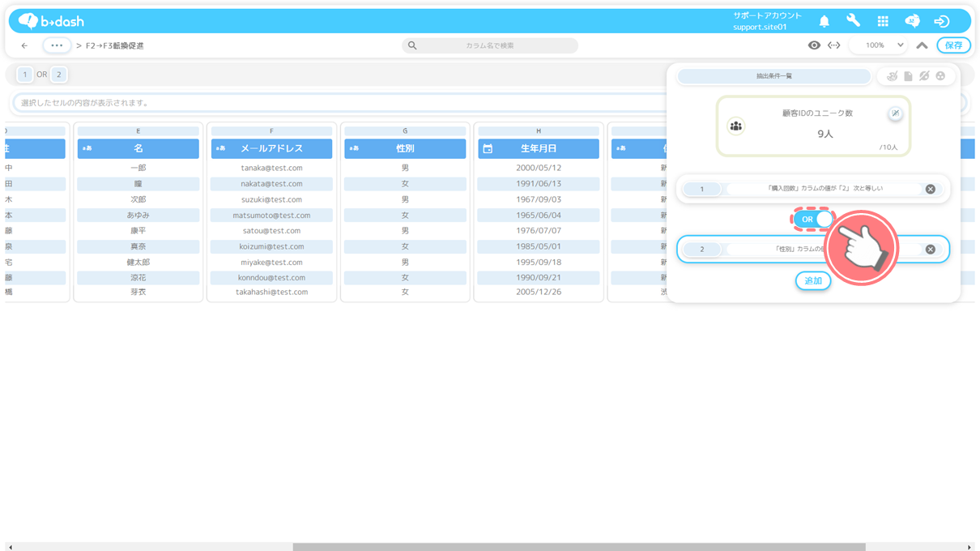Select column letter F
The width and height of the screenshot is (980, 551).
tap(271, 131)
